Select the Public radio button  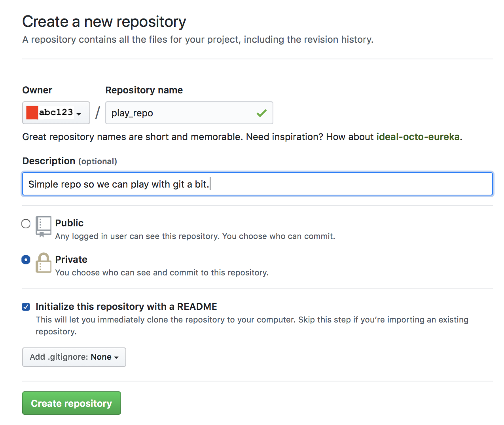point(26,224)
